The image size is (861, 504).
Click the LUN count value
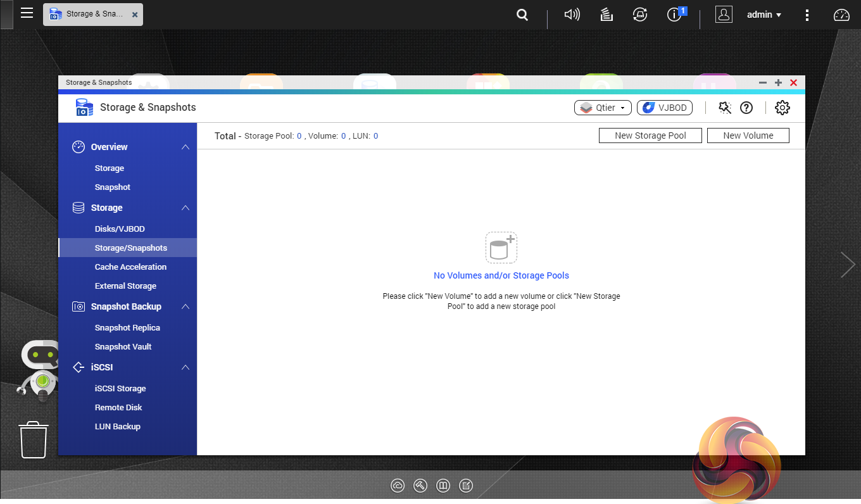[x=375, y=136]
